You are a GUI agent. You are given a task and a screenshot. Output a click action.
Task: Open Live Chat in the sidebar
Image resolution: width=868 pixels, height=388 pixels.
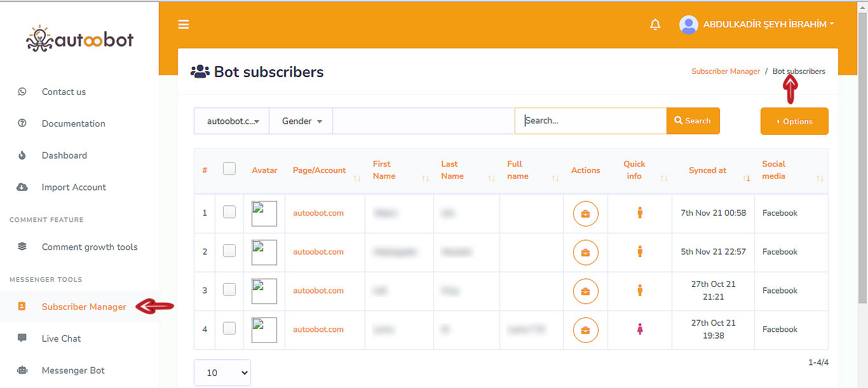(x=61, y=338)
